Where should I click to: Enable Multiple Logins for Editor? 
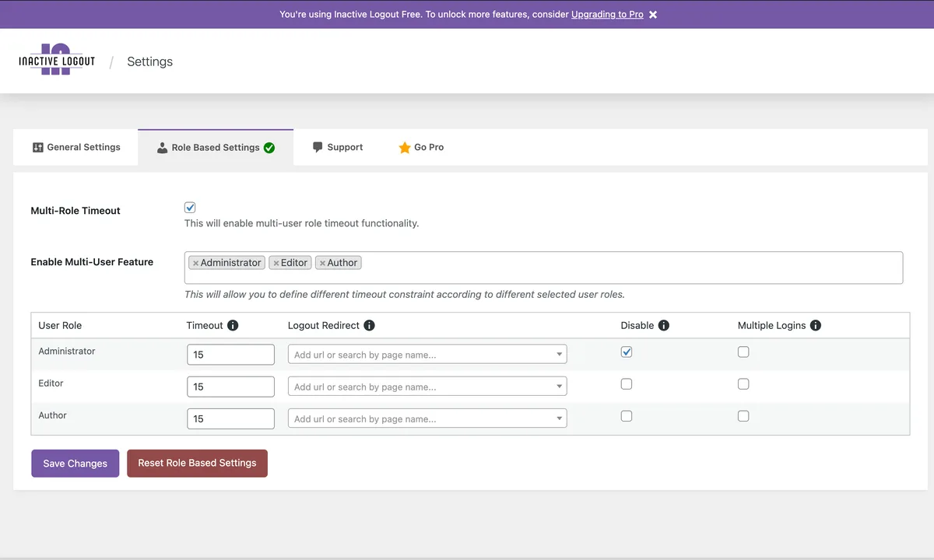(743, 383)
